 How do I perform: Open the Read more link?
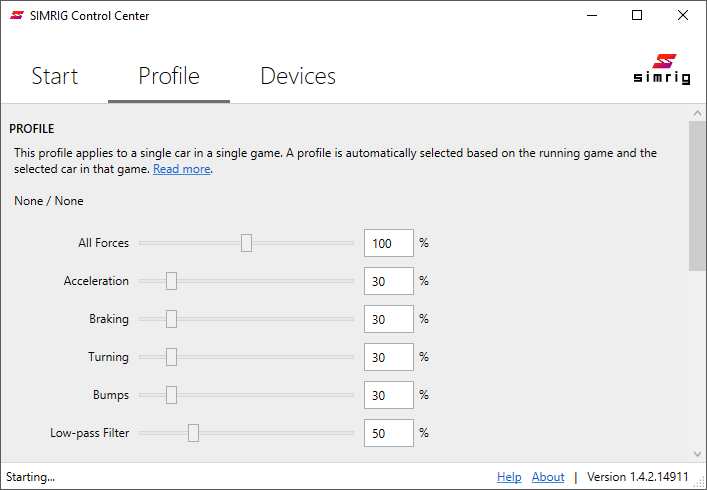pyautogui.click(x=182, y=169)
